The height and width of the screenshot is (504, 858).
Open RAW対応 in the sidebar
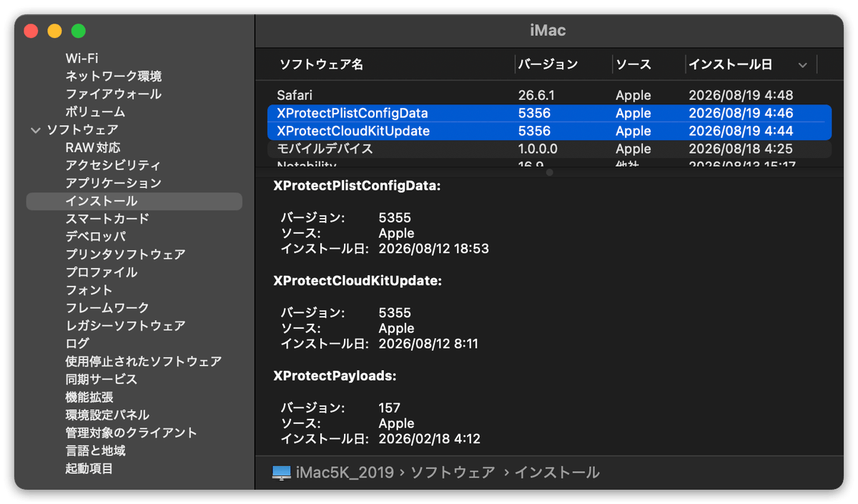(93, 148)
